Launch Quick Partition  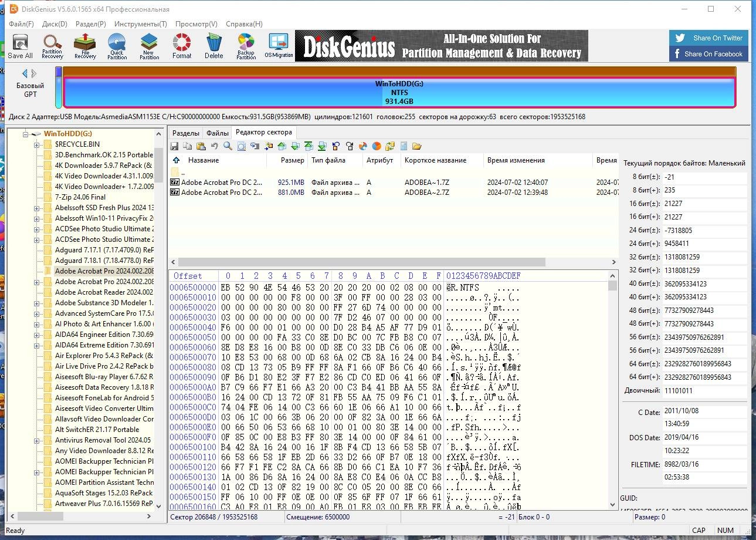pos(117,46)
